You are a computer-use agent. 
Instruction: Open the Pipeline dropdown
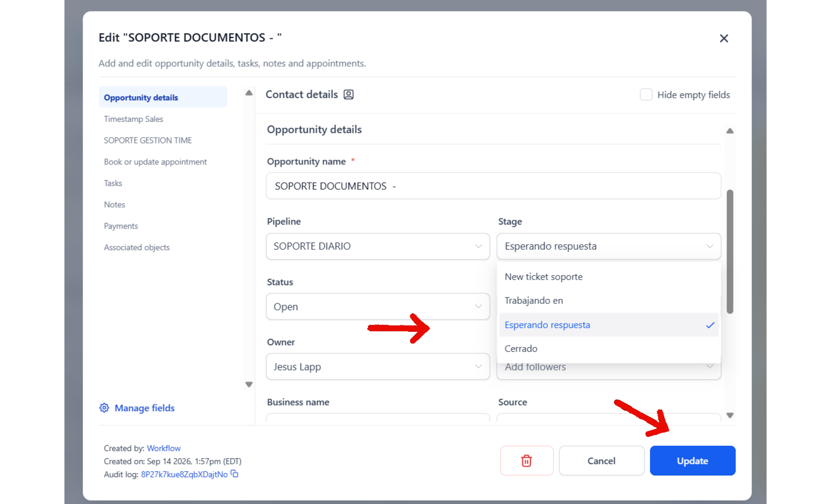pyautogui.click(x=378, y=246)
